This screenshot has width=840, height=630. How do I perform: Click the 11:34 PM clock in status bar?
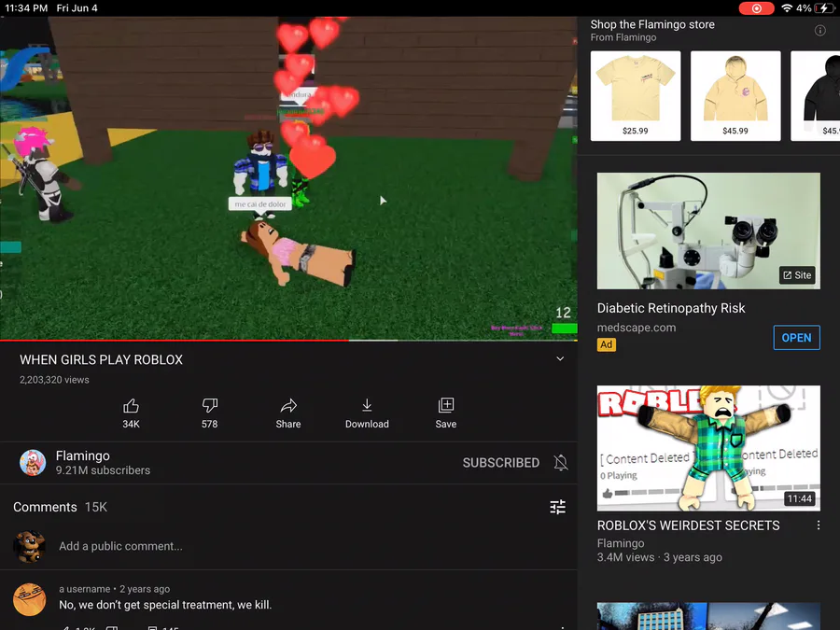(x=26, y=8)
